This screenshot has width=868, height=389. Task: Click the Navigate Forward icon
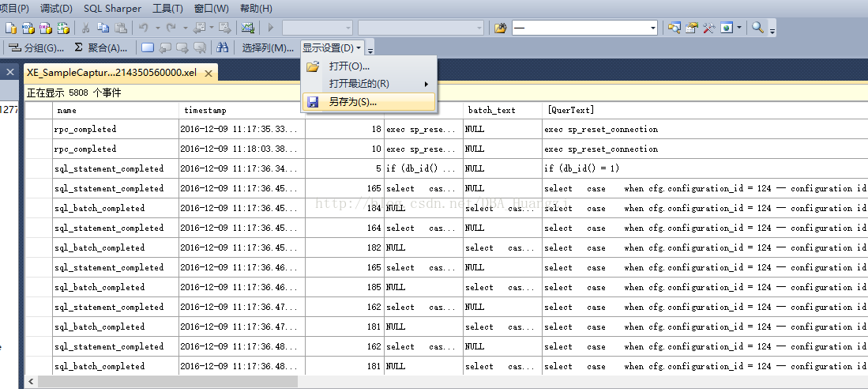pos(225,28)
